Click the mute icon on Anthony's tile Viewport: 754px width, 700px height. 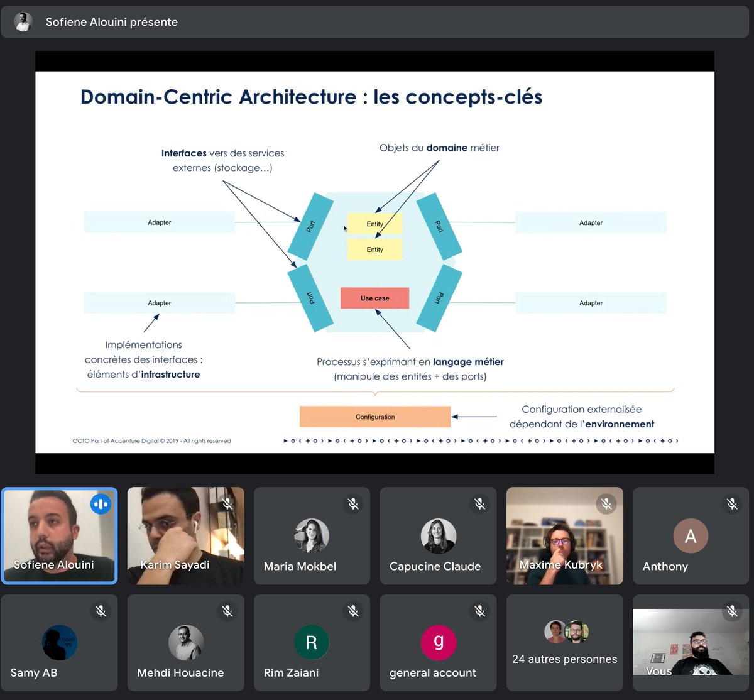click(733, 504)
